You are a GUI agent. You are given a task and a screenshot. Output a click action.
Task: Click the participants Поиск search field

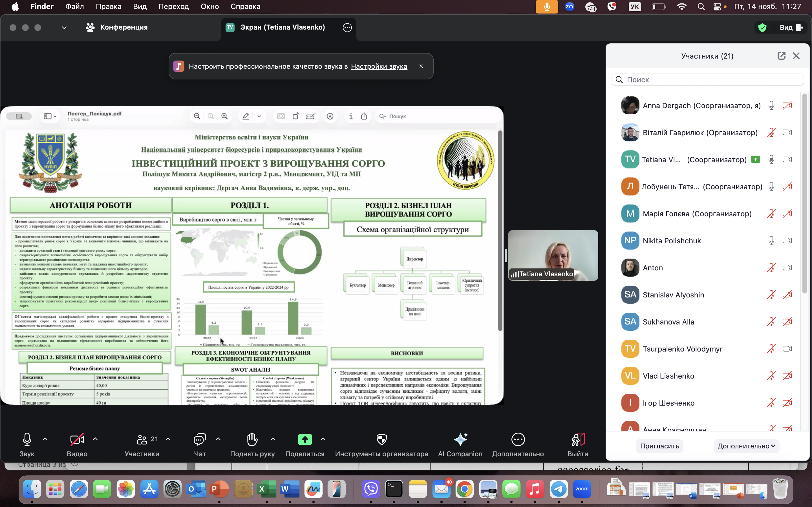pos(708,79)
